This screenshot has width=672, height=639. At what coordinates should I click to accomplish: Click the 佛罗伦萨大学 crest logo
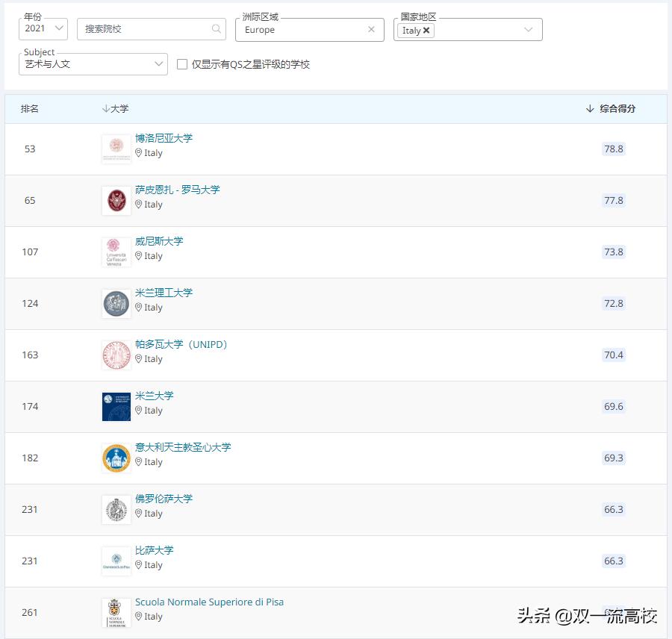tap(116, 509)
